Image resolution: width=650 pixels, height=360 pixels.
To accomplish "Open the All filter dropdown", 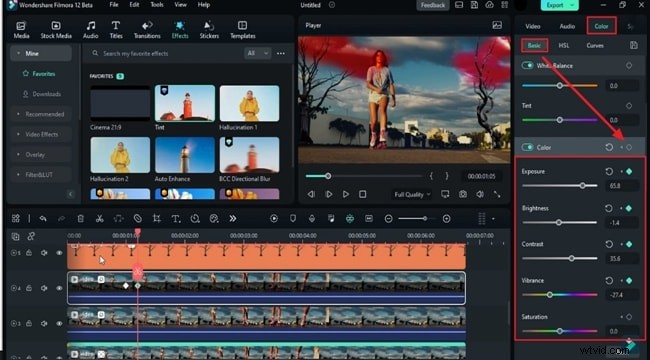I will [257, 53].
